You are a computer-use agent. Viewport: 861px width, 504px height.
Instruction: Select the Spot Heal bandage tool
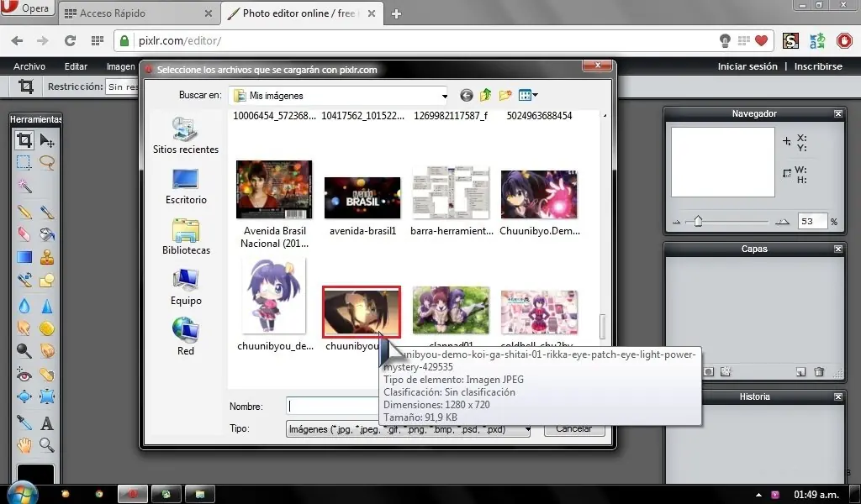click(x=47, y=375)
